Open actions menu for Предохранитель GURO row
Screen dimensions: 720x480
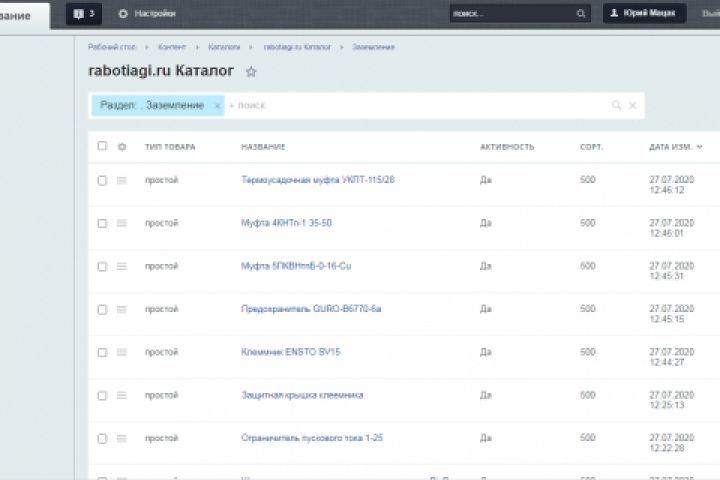coord(122,310)
